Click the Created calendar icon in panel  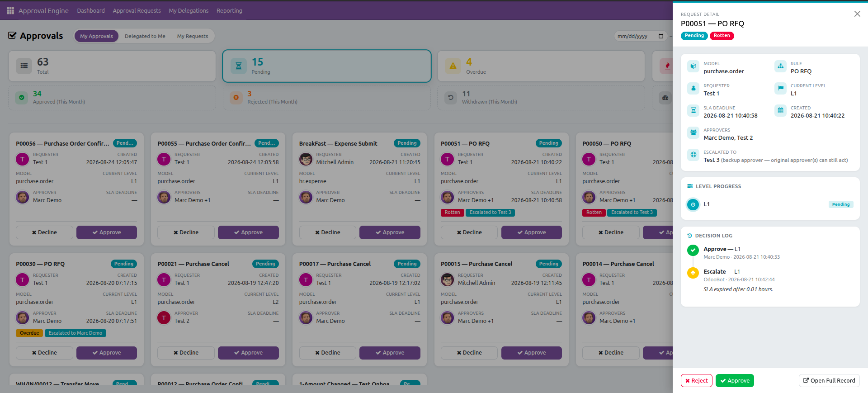click(780, 111)
